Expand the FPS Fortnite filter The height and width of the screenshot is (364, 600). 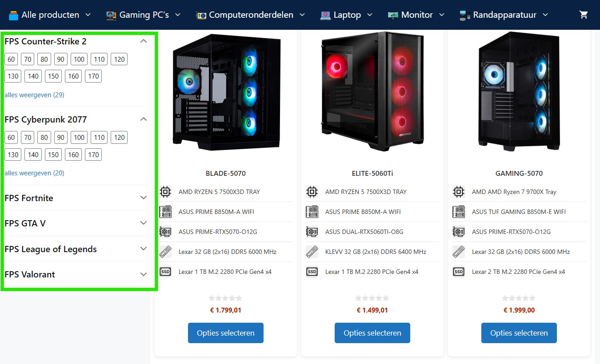(x=76, y=198)
